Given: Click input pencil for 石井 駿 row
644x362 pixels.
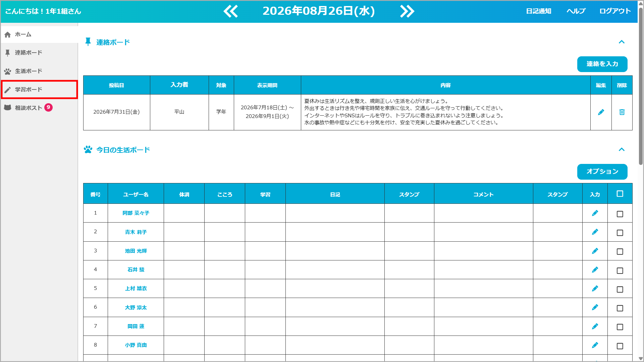Looking at the screenshot, I should coord(595,270).
